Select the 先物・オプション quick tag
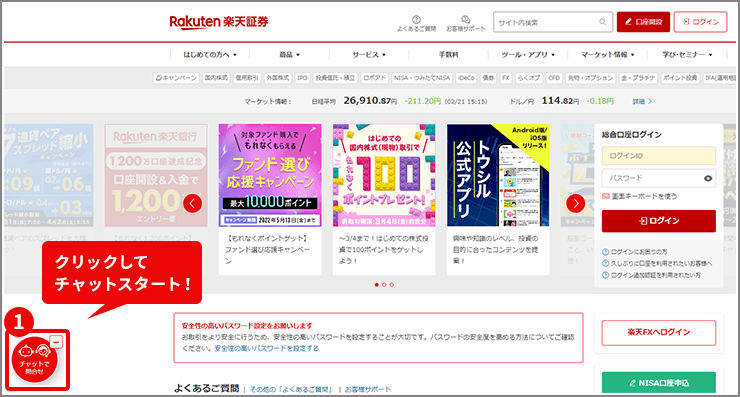 (x=590, y=78)
